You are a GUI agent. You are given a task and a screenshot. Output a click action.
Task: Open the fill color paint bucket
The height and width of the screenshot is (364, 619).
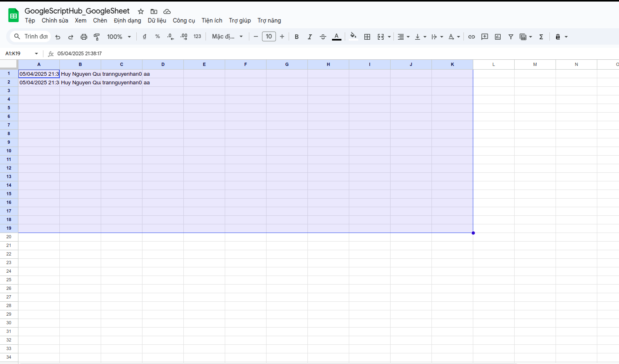tap(353, 36)
